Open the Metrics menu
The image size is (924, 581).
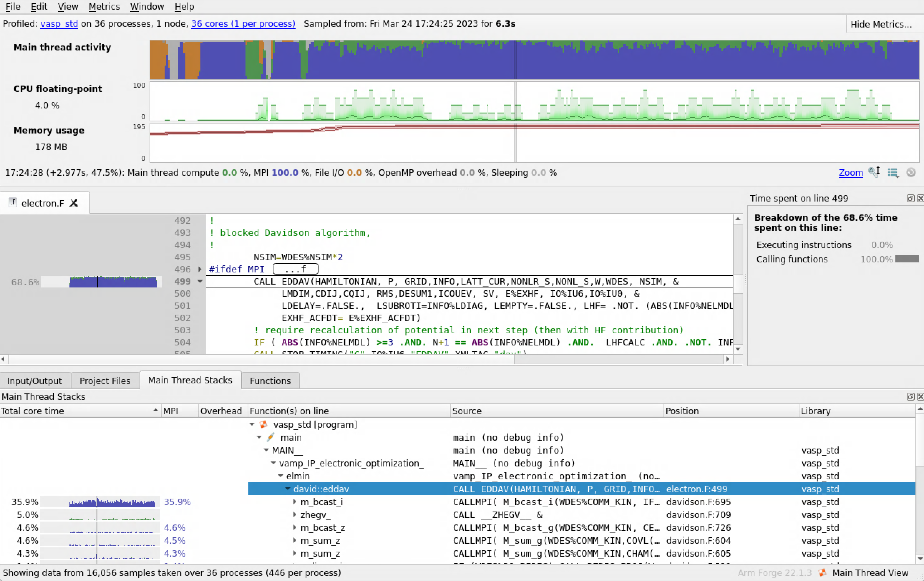pyautogui.click(x=104, y=6)
